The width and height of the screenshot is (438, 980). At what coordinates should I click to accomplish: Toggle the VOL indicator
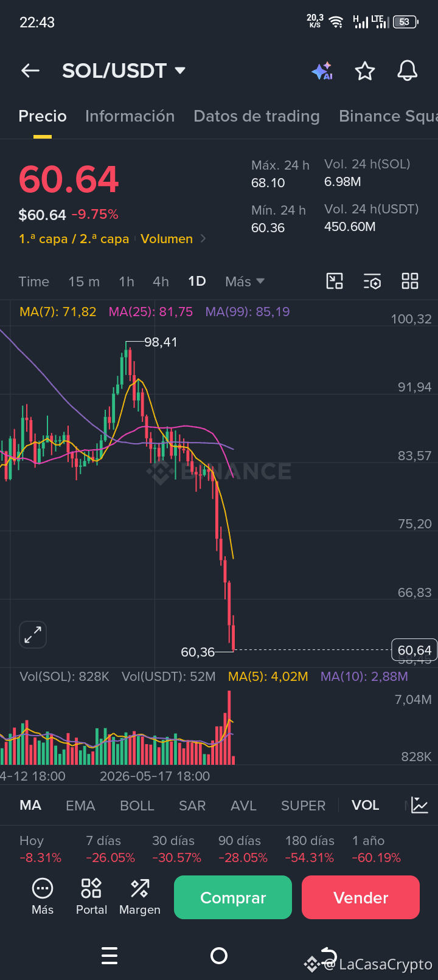coord(365,806)
